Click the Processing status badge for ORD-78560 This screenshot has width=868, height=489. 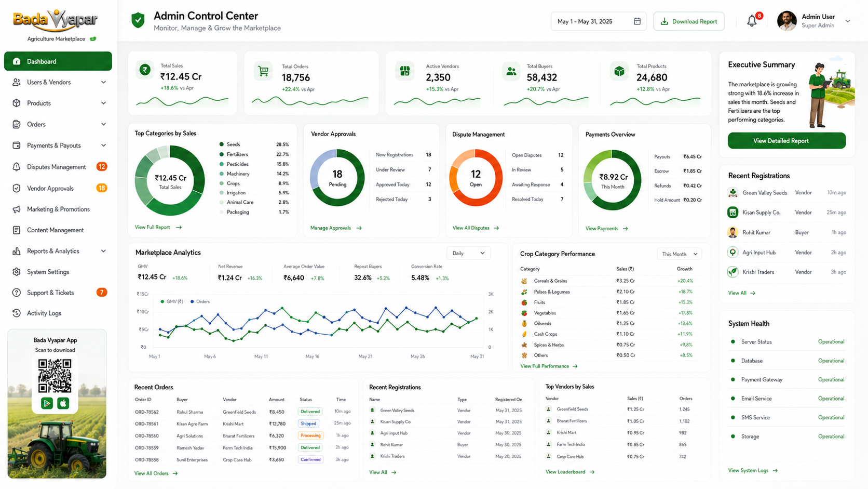[x=310, y=435]
